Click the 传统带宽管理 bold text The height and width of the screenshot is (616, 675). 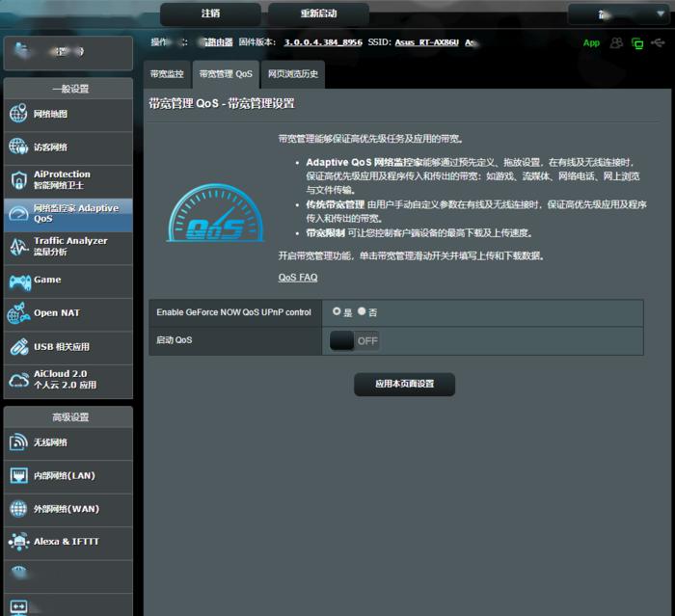[336, 204]
